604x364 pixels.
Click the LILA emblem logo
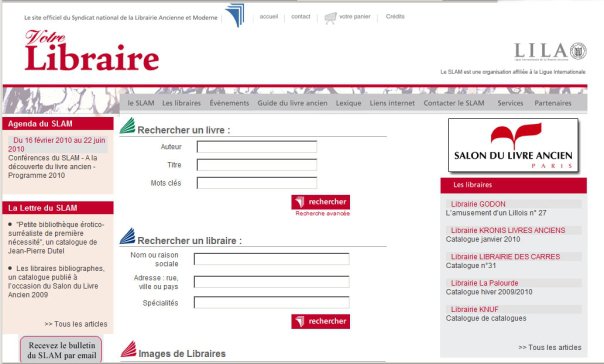tap(550, 51)
